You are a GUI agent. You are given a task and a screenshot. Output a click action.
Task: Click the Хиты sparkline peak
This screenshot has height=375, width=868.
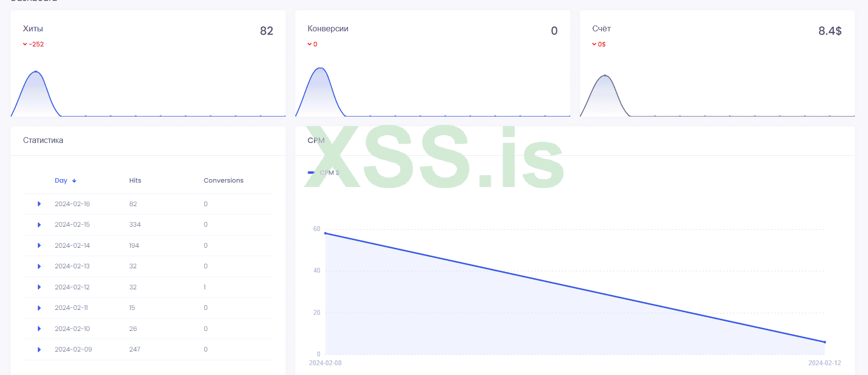coord(35,71)
